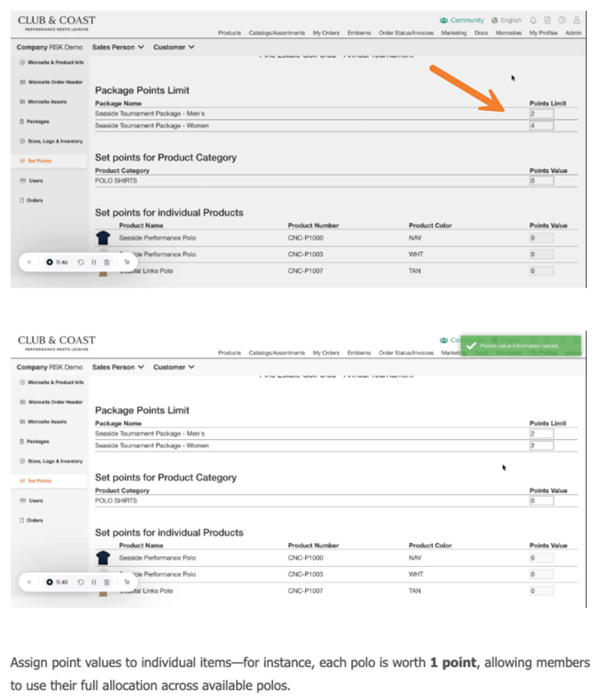This screenshot has width=594, height=700.
Task: Open the English language selector
Action: click(x=507, y=20)
